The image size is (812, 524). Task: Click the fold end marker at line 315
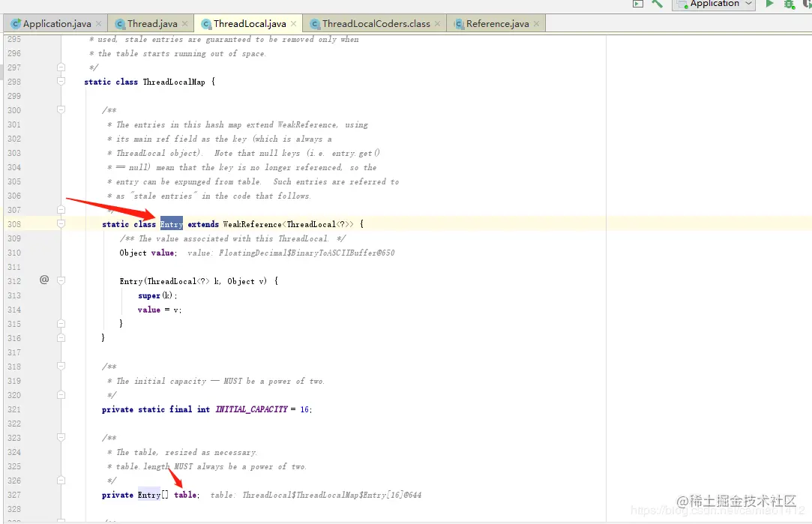coord(61,324)
